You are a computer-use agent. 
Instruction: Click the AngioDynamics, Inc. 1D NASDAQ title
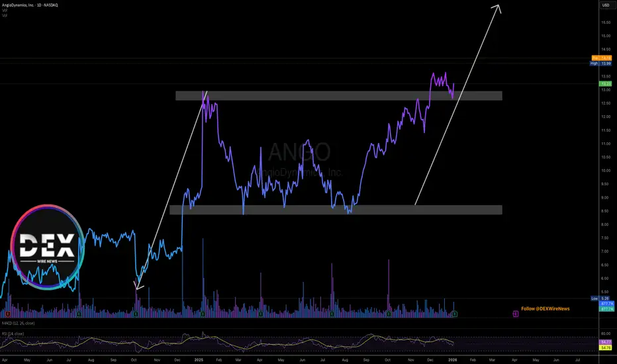30,5
